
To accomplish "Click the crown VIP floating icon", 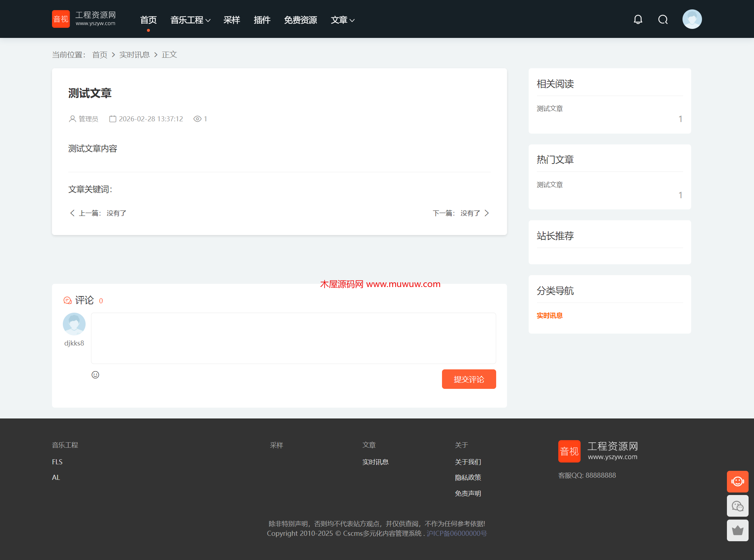I will [737, 530].
